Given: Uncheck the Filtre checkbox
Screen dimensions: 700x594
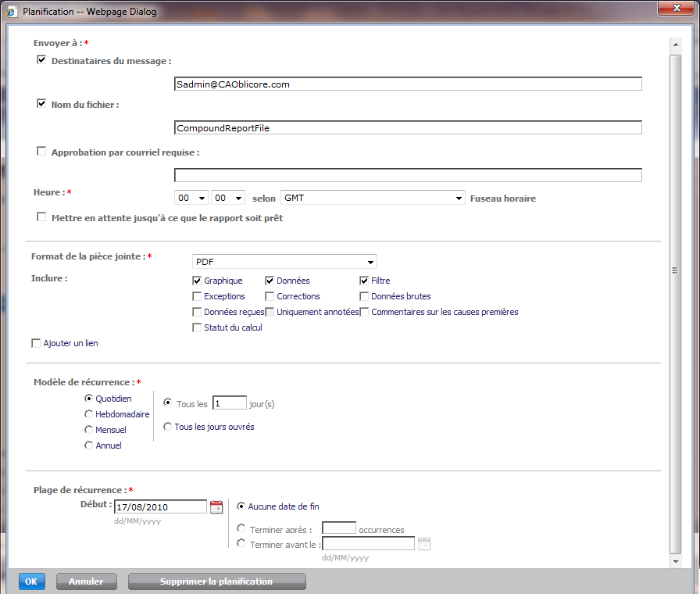Looking at the screenshot, I should (364, 281).
